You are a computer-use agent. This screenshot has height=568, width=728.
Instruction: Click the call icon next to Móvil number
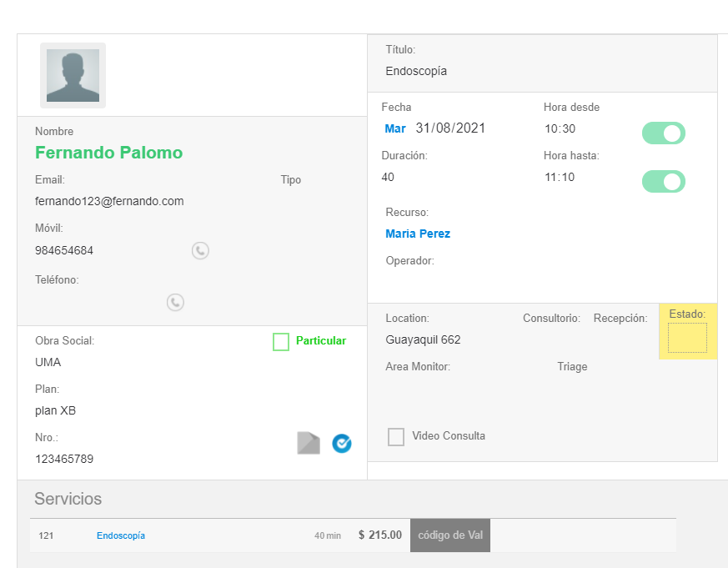[x=200, y=250]
